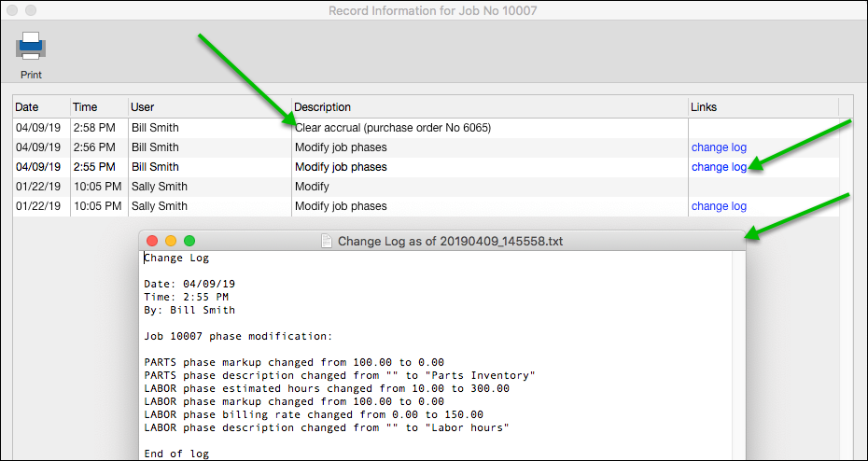Select the Clear accrual purchase order 6065 row
The width and height of the screenshot is (868, 461).
click(x=393, y=128)
